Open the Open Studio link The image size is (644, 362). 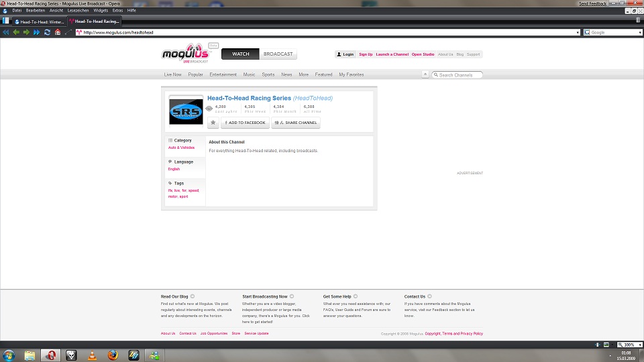click(x=423, y=54)
